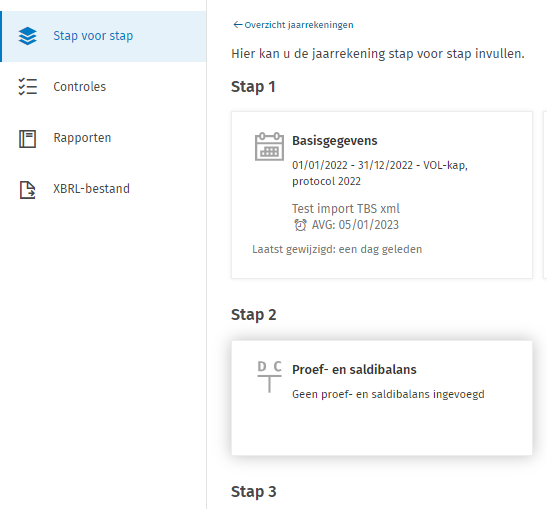Click the period text 01/01/2022 - 31/12/2022

tap(352, 165)
